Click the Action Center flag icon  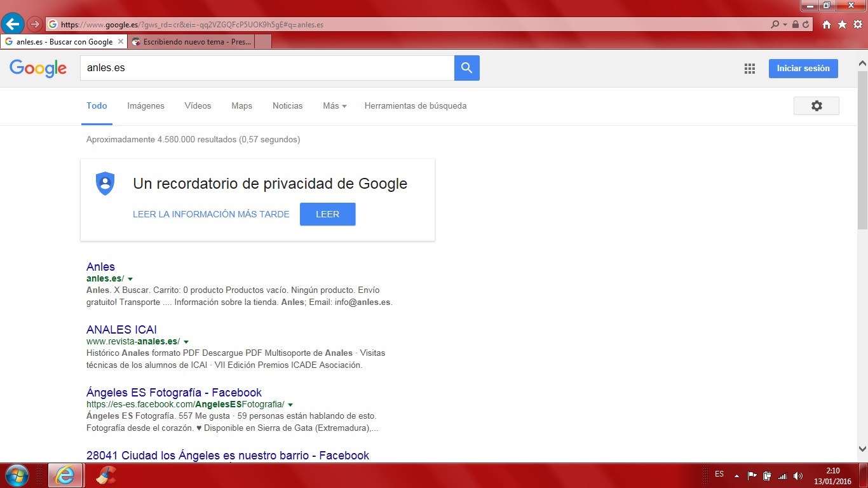coord(752,475)
